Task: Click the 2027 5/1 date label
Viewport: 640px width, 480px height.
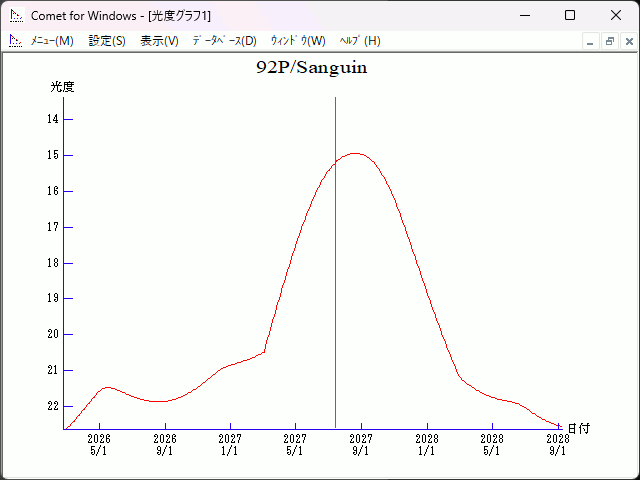Action: [295, 445]
